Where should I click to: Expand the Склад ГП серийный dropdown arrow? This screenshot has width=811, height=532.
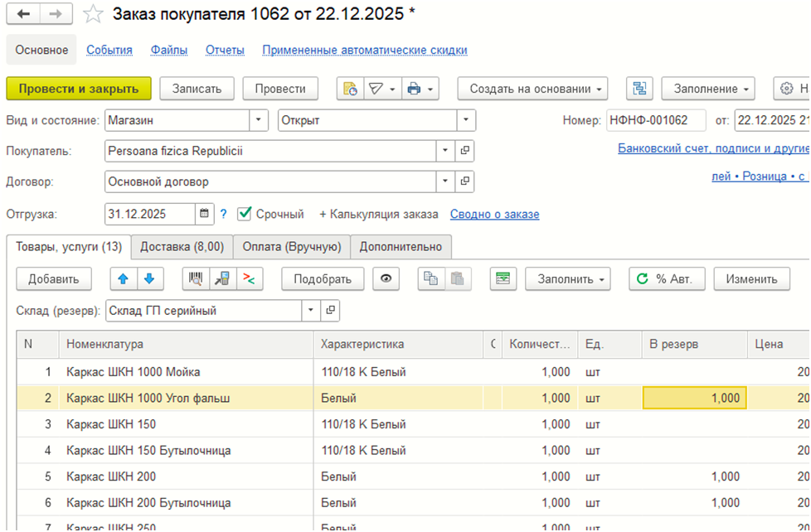pyautogui.click(x=311, y=310)
